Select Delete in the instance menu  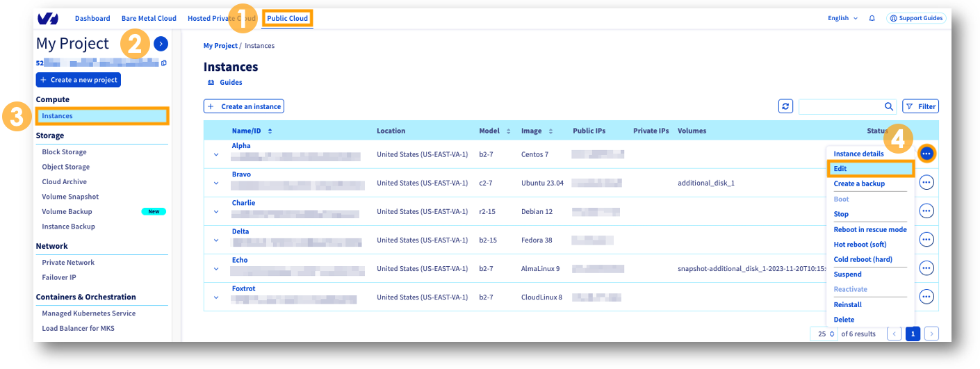[844, 320]
